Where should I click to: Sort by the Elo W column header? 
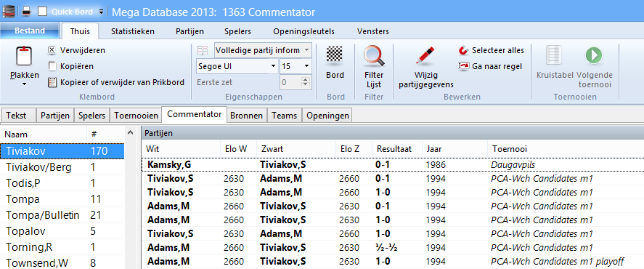coord(238,149)
